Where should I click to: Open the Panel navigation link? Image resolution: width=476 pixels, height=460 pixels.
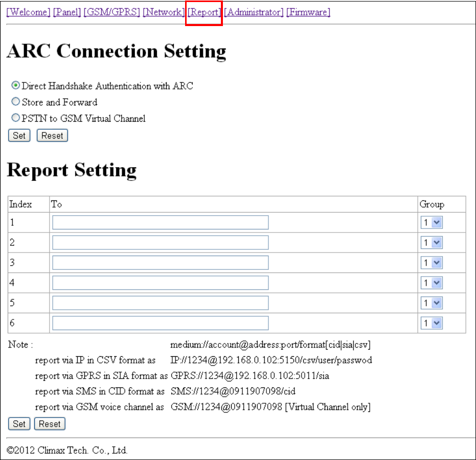click(67, 12)
